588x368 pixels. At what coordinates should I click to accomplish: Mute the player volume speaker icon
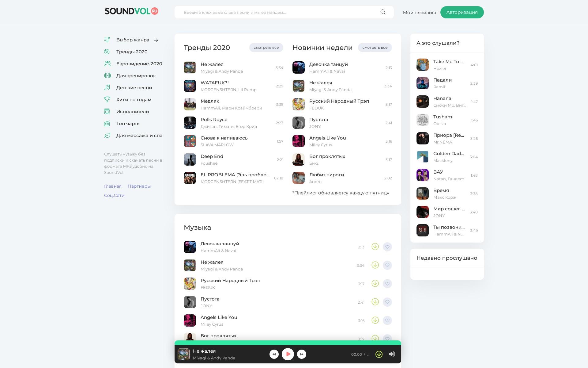(x=392, y=354)
